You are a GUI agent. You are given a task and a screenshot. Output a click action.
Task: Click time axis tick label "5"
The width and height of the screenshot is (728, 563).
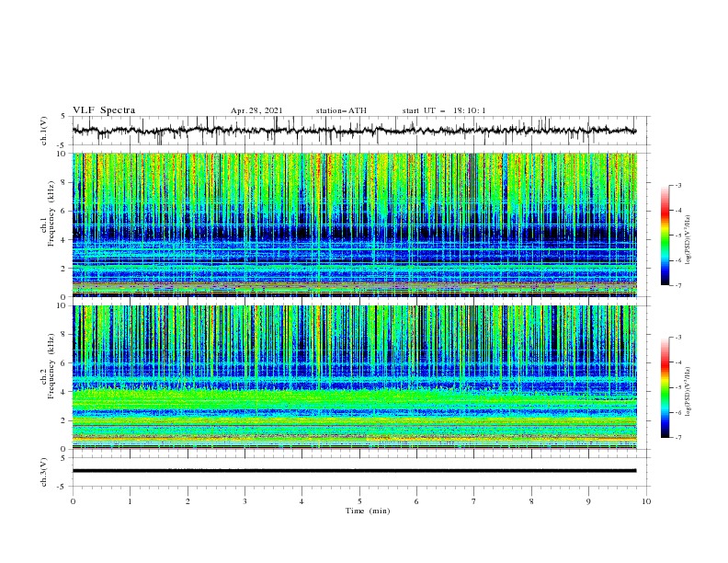pyautogui.click(x=359, y=501)
